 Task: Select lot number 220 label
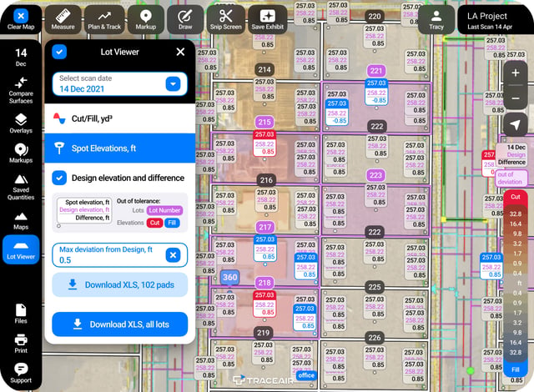[x=375, y=17]
